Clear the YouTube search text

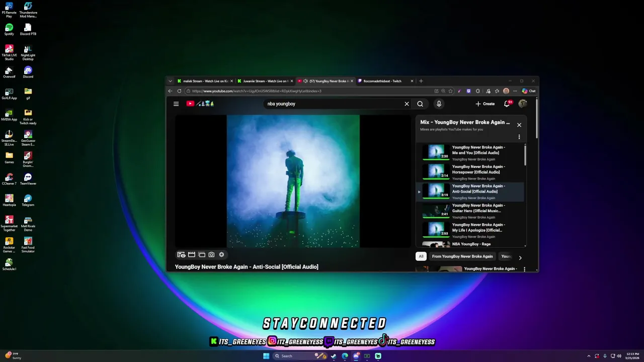click(407, 104)
